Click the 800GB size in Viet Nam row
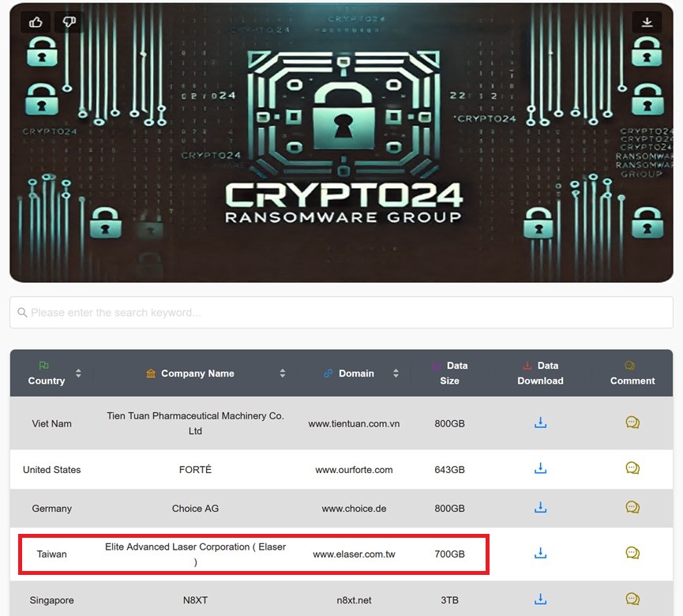Viewport: 683px width, 616px height. pyautogui.click(x=449, y=423)
